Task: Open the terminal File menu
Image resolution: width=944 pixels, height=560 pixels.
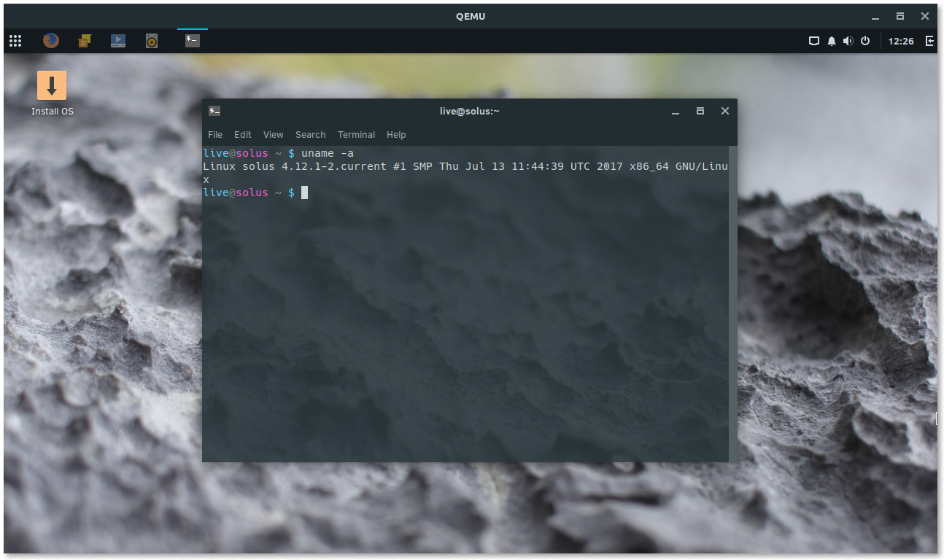Action: click(x=215, y=135)
